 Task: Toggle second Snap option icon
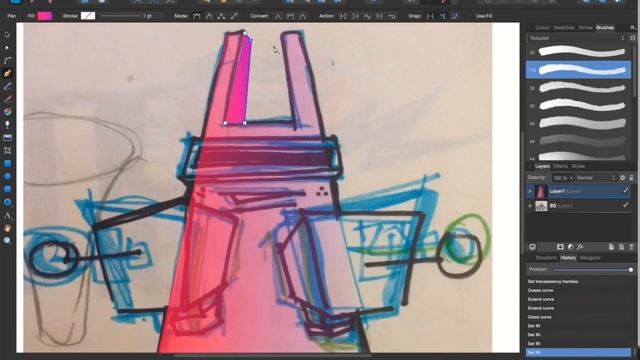coord(442,16)
